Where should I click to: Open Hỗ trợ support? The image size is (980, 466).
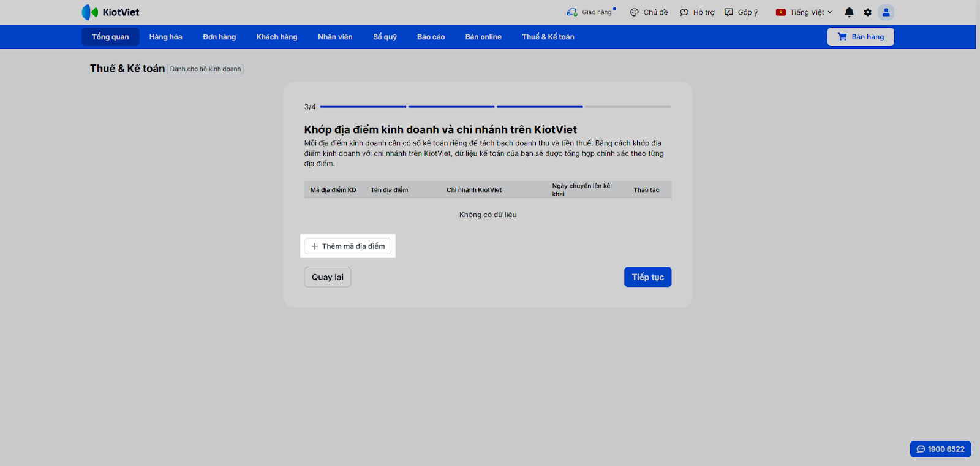(697, 12)
